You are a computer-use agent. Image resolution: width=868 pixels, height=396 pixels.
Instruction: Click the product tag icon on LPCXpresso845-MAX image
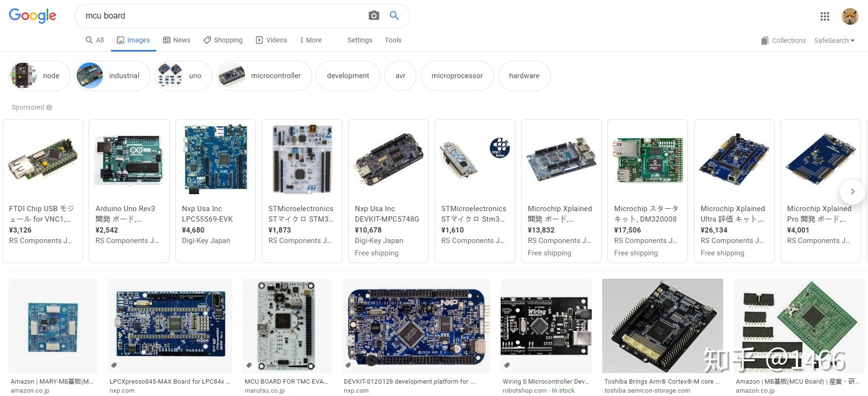coord(114,365)
